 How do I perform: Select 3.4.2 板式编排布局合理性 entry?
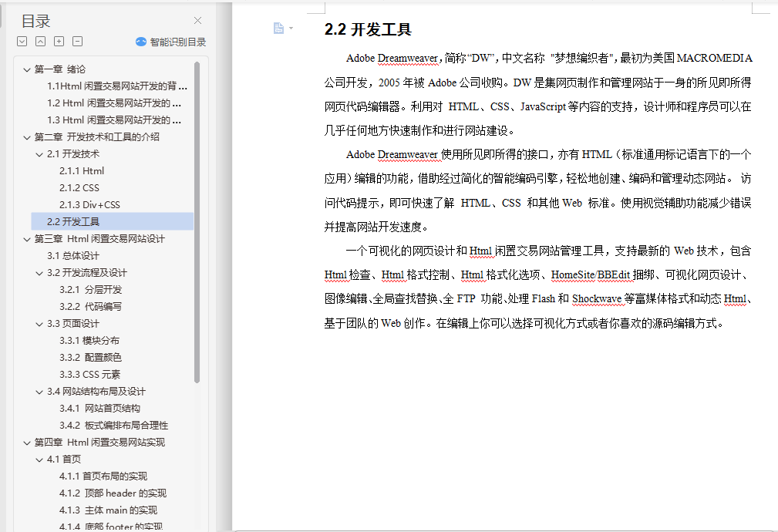tap(113, 426)
